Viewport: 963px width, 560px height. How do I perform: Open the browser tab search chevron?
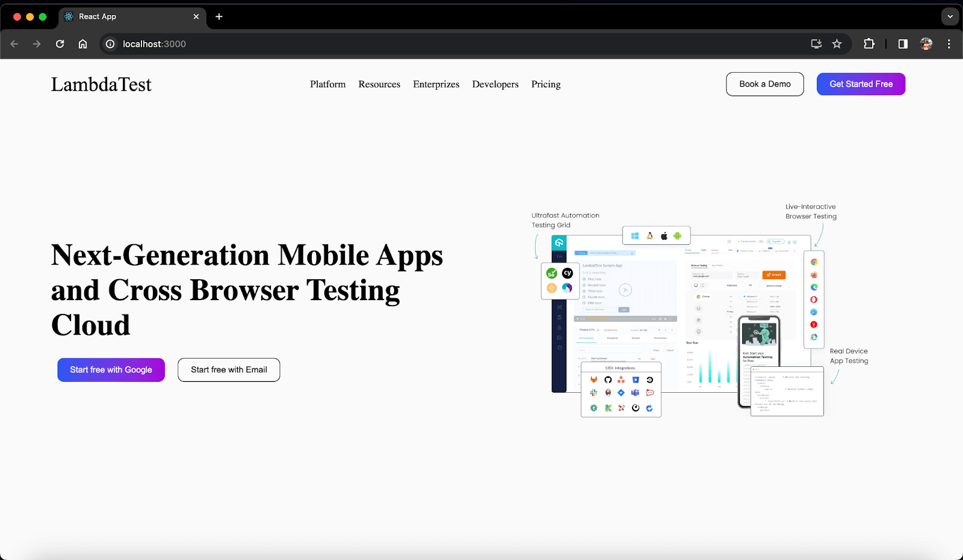tap(950, 16)
